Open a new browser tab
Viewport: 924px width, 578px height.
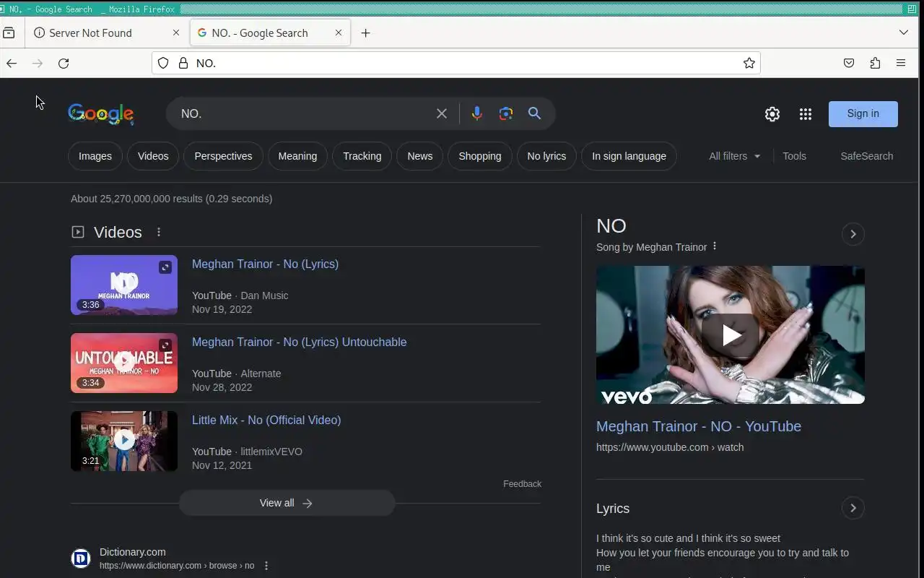pos(365,33)
